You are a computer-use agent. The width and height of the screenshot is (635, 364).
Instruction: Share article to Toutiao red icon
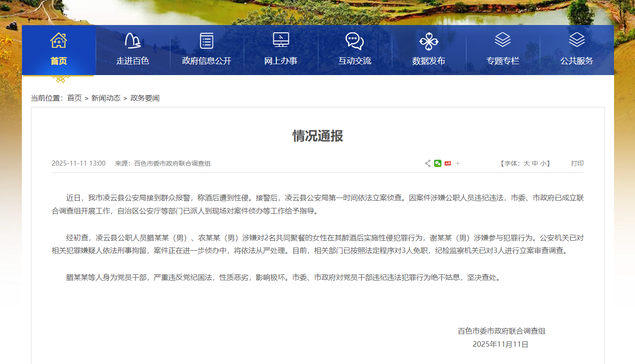pyautogui.click(x=448, y=163)
